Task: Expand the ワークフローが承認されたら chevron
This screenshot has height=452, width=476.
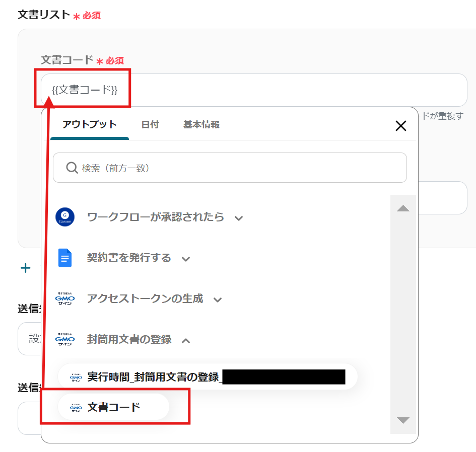Action: pos(239,218)
